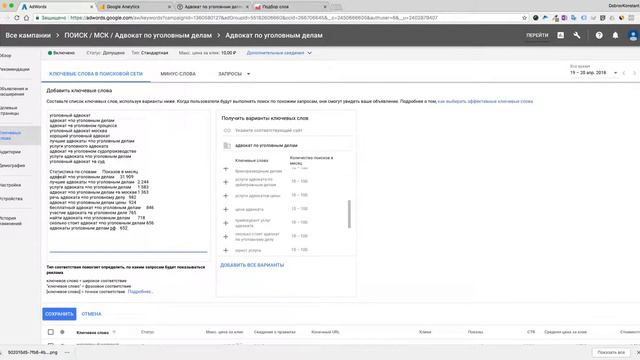Click 'Показать все' downloads button
This screenshot has width=640, height=360.
(x=611, y=352)
